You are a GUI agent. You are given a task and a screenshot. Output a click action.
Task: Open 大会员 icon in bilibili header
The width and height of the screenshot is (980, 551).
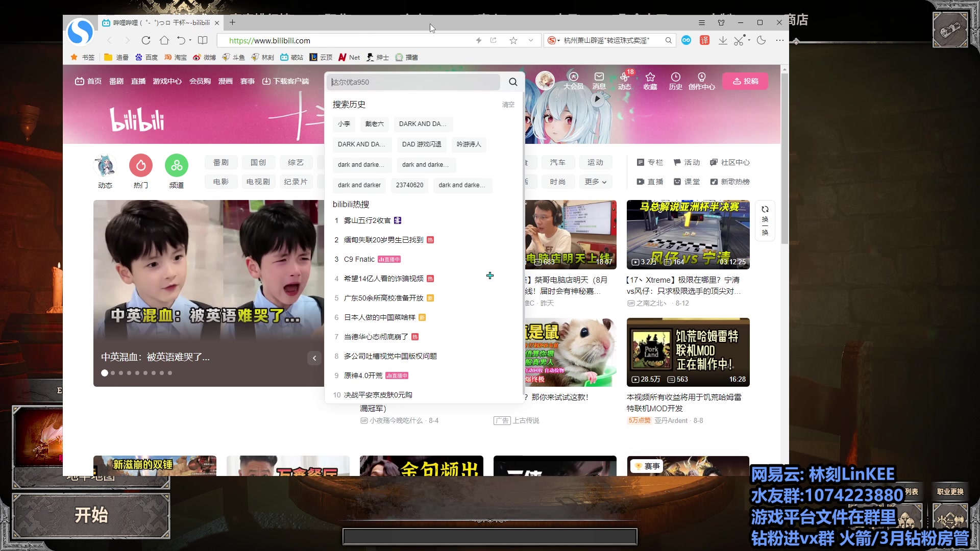pyautogui.click(x=574, y=81)
